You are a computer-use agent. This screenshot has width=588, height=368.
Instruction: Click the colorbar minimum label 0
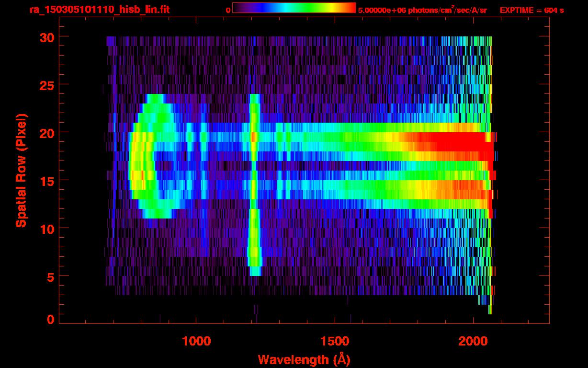click(228, 10)
